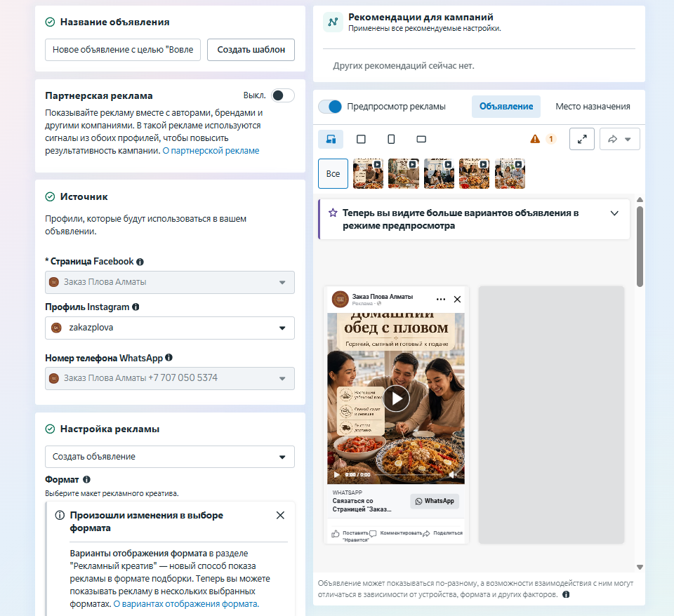
Task: Click green checkmark beside Название объявления
Action: pyautogui.click(x=51, y=22)
